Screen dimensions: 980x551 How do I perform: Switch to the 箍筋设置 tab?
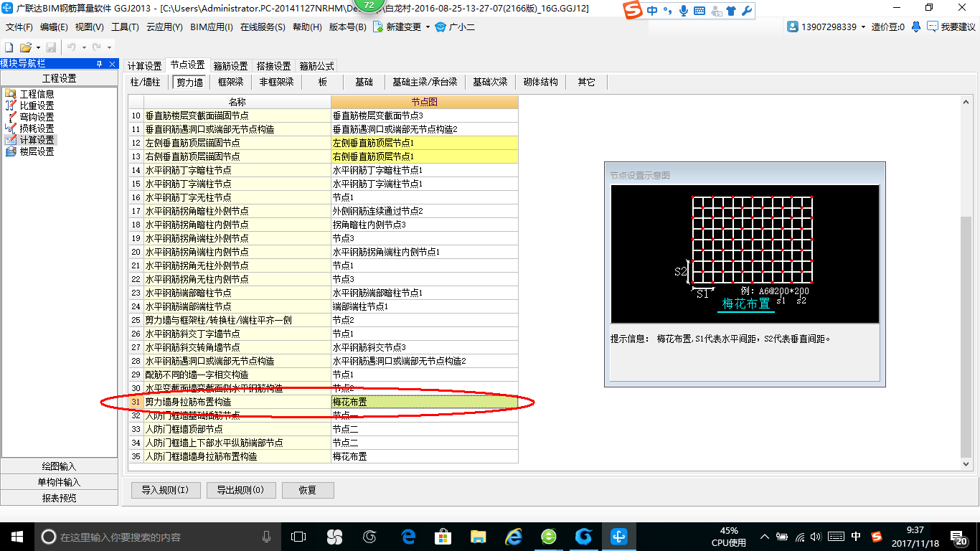(x=230, y=66)
